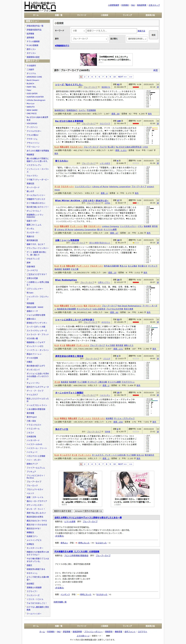
Task: Open novel 連邦生徒会の研修生と預言者
Action: (x=69, y=356)
